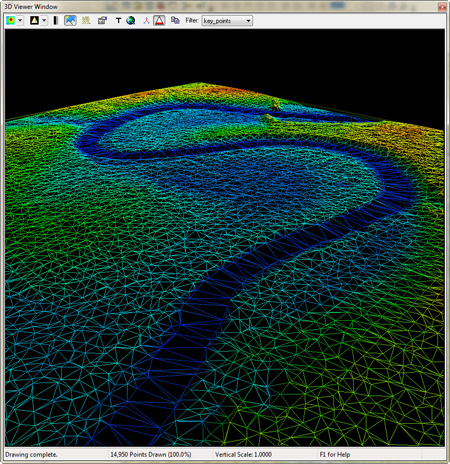Open the point coloring dropdown arrow

click(x=20, y=21)
